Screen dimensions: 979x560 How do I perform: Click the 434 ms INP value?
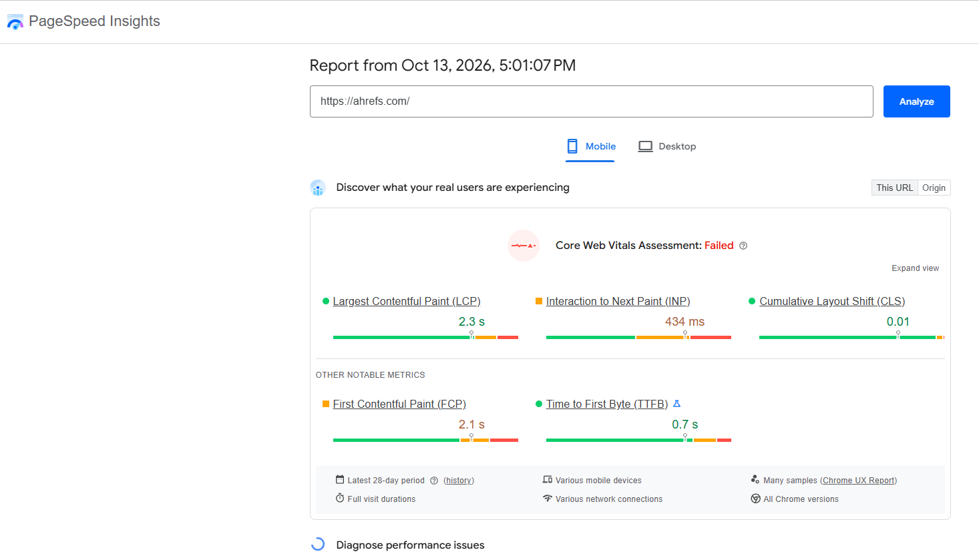(684, 322)
